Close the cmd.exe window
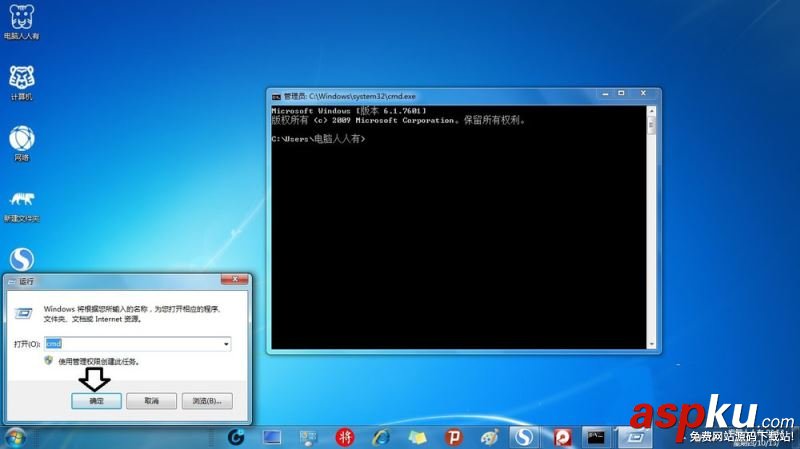Image resolution: width=800 pixels, height=449 pixels. pyautogui.click(x=643, y=94)
